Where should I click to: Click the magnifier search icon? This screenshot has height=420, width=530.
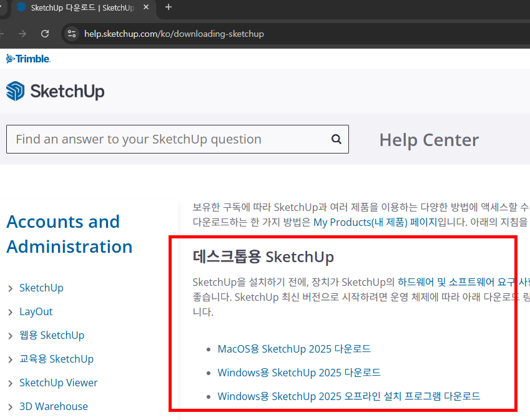coord(336,139)
